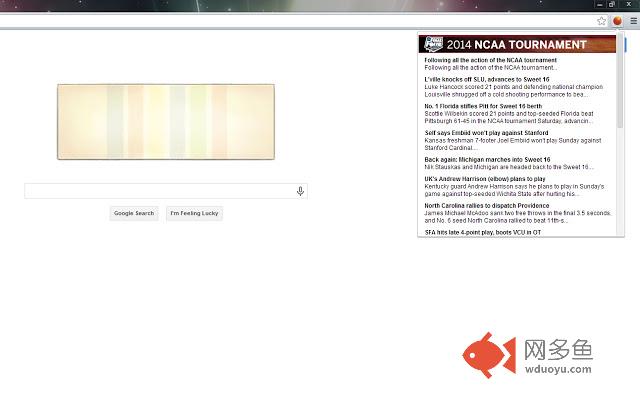
Task: Click the bookmark star icon
Action: click(x=601, y=21)
